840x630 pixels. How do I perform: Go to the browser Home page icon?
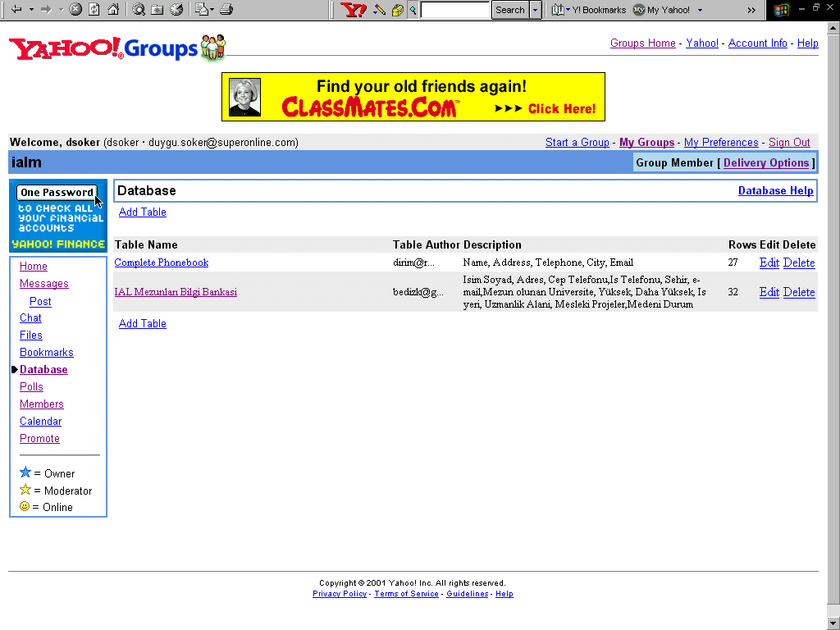point(113,9)
